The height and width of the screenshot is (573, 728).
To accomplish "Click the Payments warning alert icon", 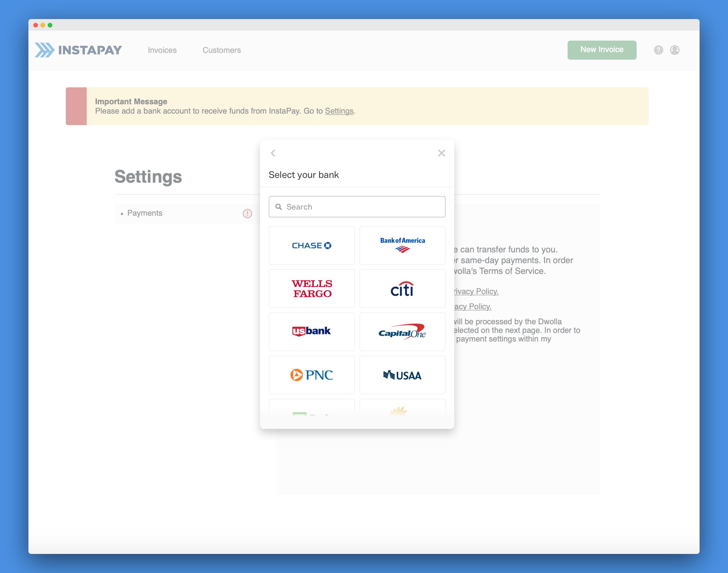I will point(247,214).
